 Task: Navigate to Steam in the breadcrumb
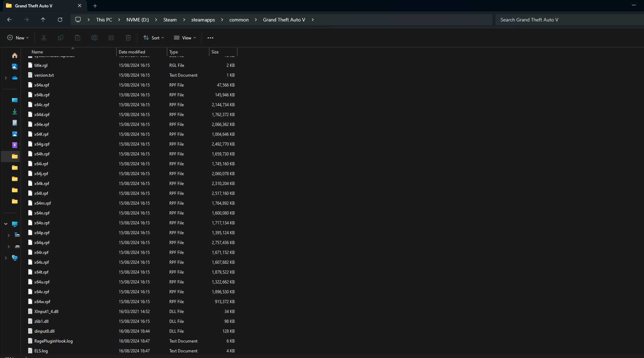click(x=170, y=20)
